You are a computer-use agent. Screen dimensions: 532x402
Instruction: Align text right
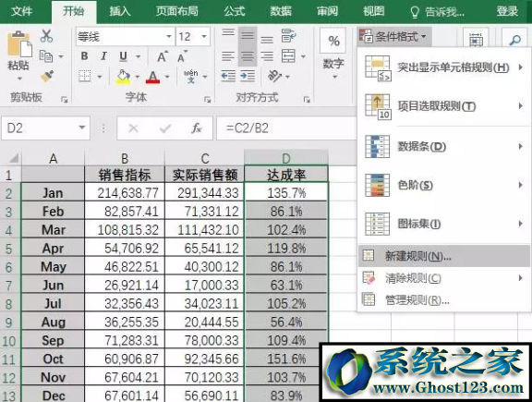point(267,56)
